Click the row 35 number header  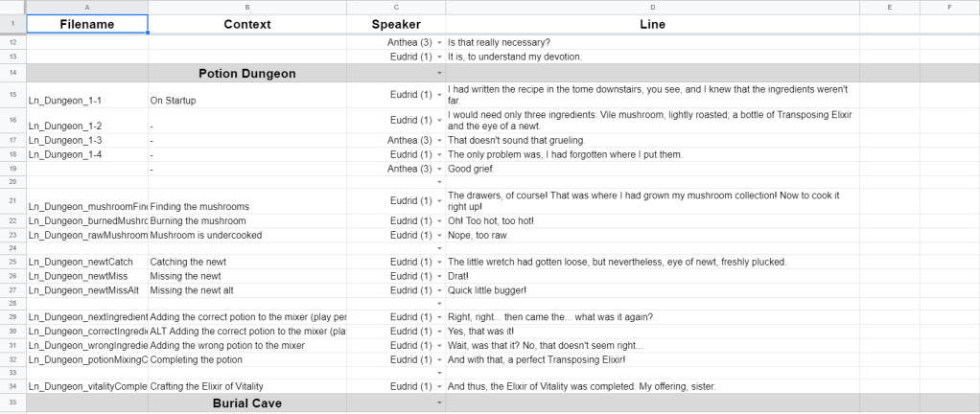(12, 403)
